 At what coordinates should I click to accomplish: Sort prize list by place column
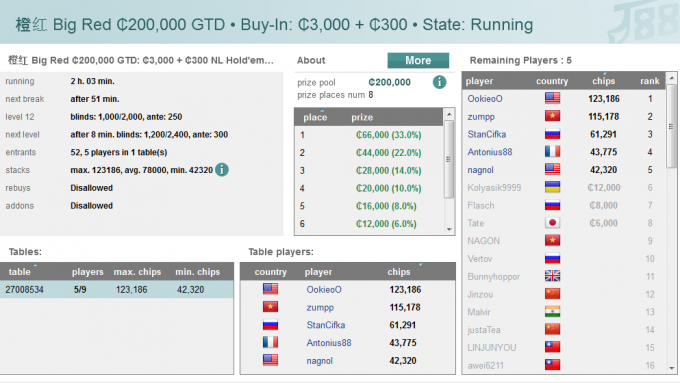tap(315, 117)
